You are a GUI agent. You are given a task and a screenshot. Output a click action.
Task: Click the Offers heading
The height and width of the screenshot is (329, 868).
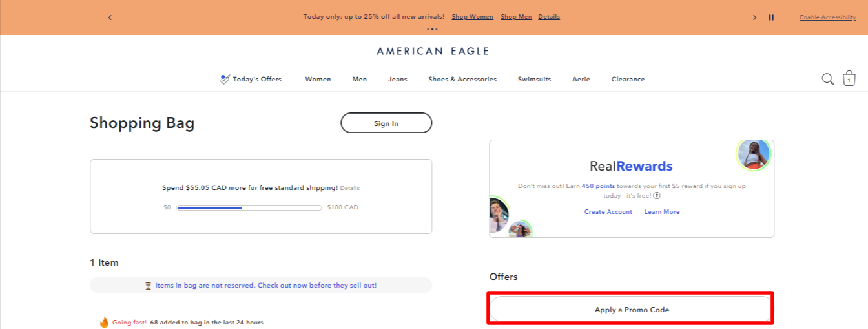pyautogui.click(x=504, y=277)
